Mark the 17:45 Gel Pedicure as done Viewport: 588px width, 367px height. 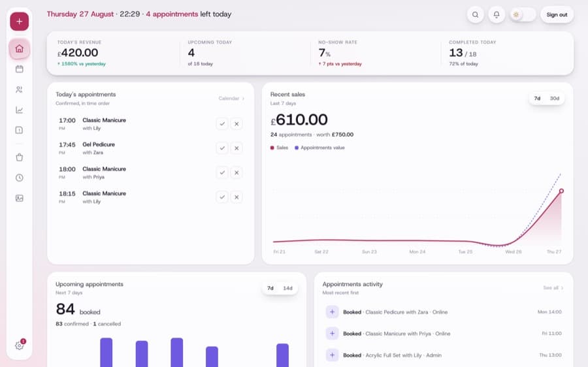click(222, 148)
